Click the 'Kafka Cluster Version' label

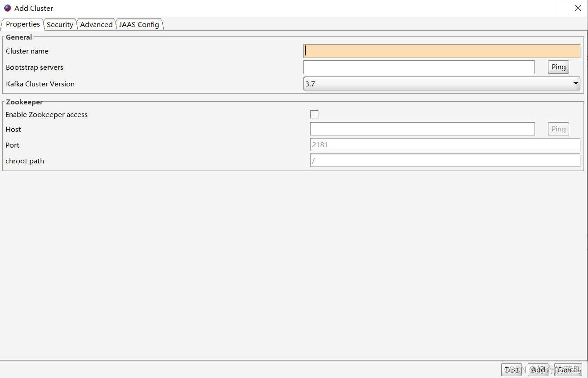click(40, 84)
